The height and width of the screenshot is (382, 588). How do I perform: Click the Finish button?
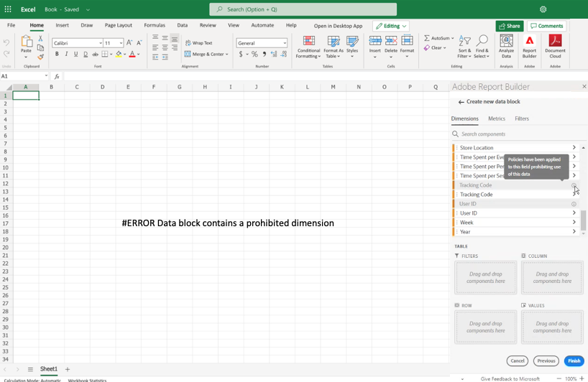pyautogui.click(x=574, y=361)
